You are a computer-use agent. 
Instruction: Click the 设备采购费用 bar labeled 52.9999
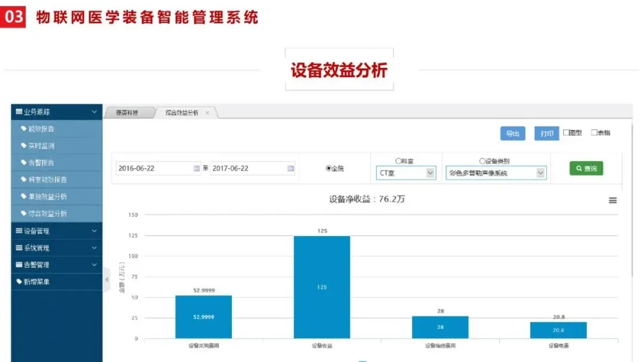203,317
